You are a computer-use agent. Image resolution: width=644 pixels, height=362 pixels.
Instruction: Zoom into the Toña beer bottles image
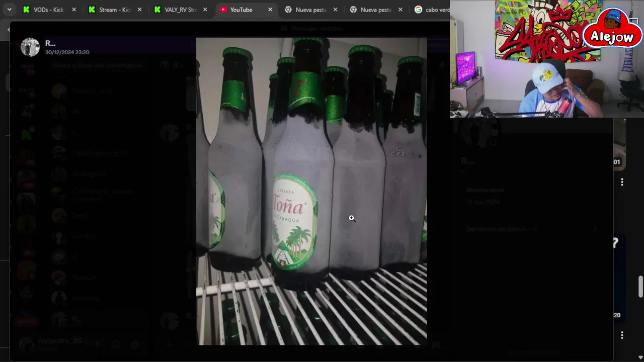pyautogui.click(x=311, y=191)
